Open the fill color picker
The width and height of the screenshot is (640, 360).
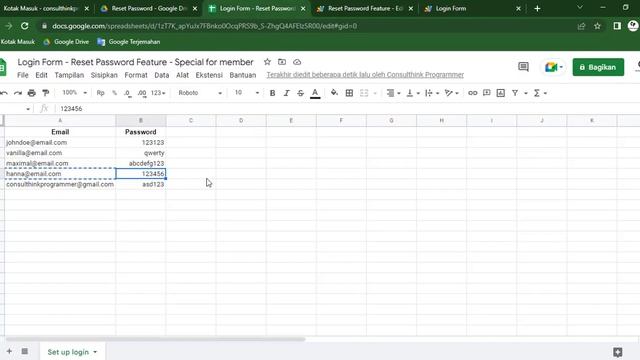(x=334, y=93)
